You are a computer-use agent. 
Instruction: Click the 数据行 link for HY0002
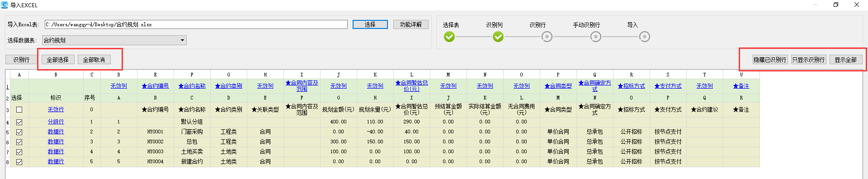[x=56, y=142]
